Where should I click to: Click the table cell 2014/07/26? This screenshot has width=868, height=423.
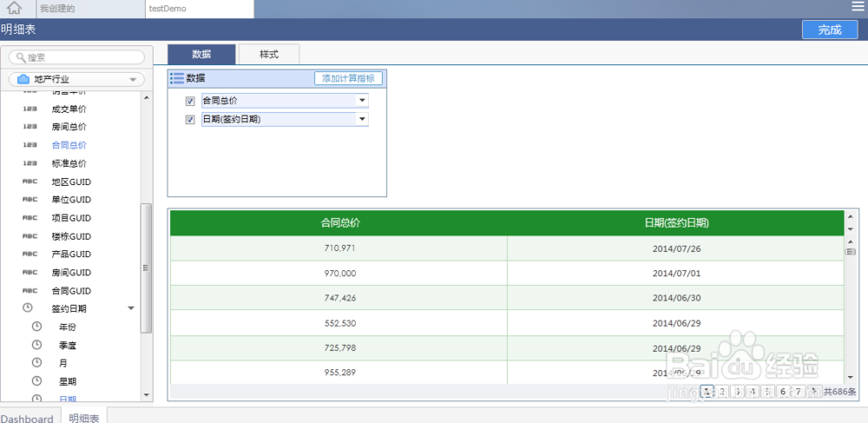pyautogui.click(x=676, y=248)
